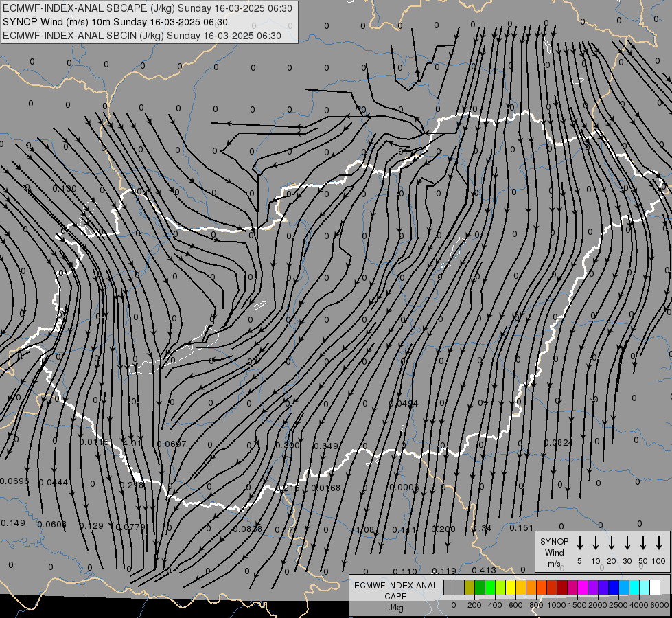
Task: Click the 0.0168 value on the map
Action: tap(326, 488)
